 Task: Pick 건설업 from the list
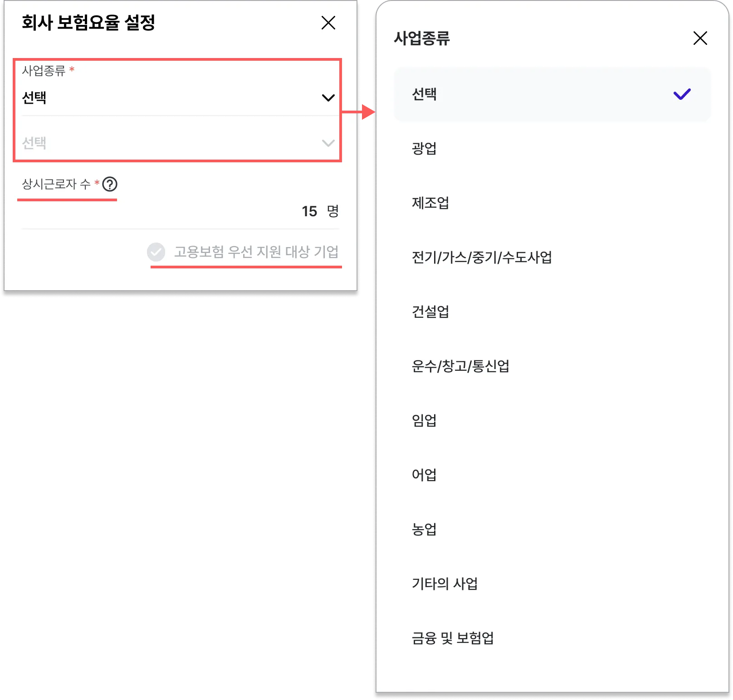[x=552, y=312]
